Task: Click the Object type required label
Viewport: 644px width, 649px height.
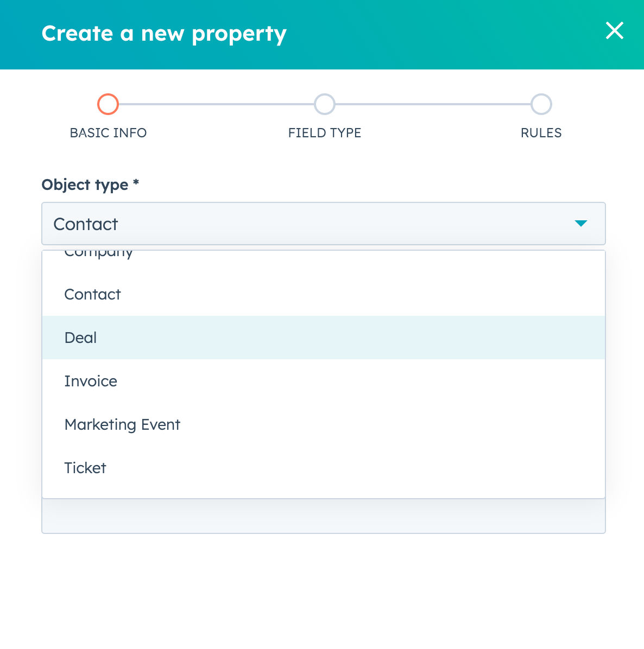Action: (x=90, y=184)
